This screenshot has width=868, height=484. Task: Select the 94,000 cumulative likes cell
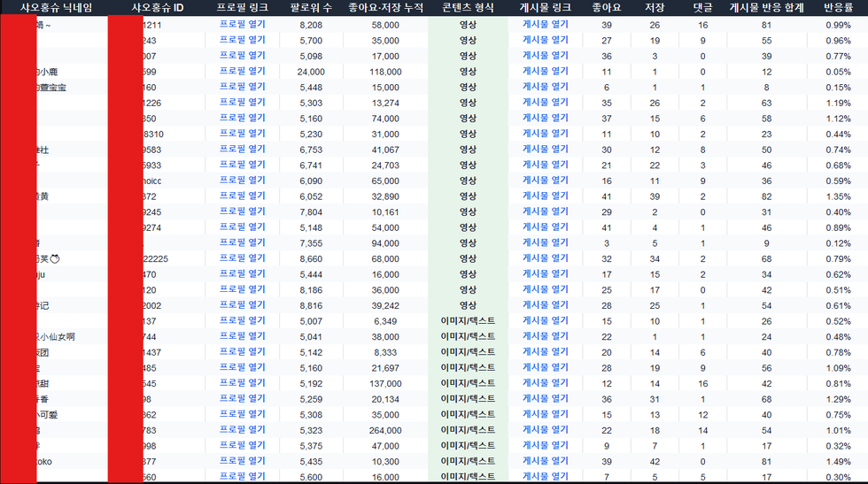pyautogui.click(x=385, y=243)
